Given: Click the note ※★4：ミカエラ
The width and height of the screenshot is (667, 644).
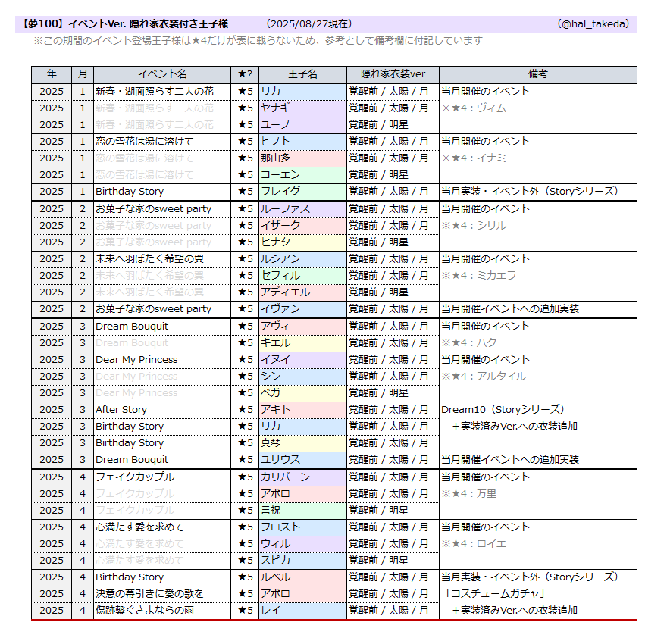Looking at the screenshot, I should 478,276.
